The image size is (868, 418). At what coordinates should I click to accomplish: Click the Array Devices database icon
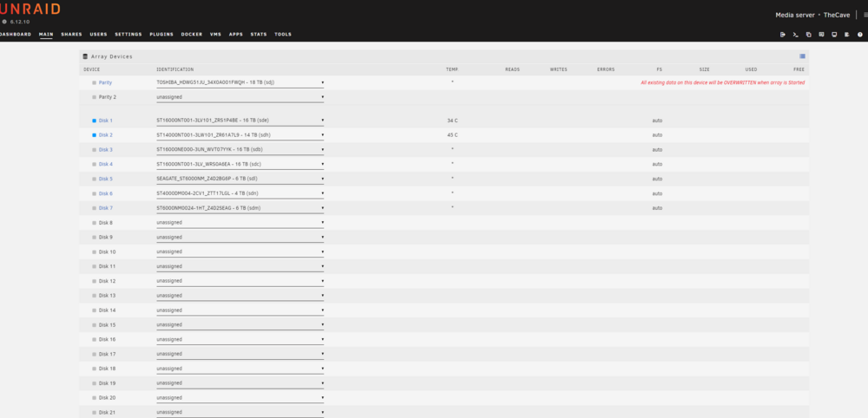coord(85,56)
